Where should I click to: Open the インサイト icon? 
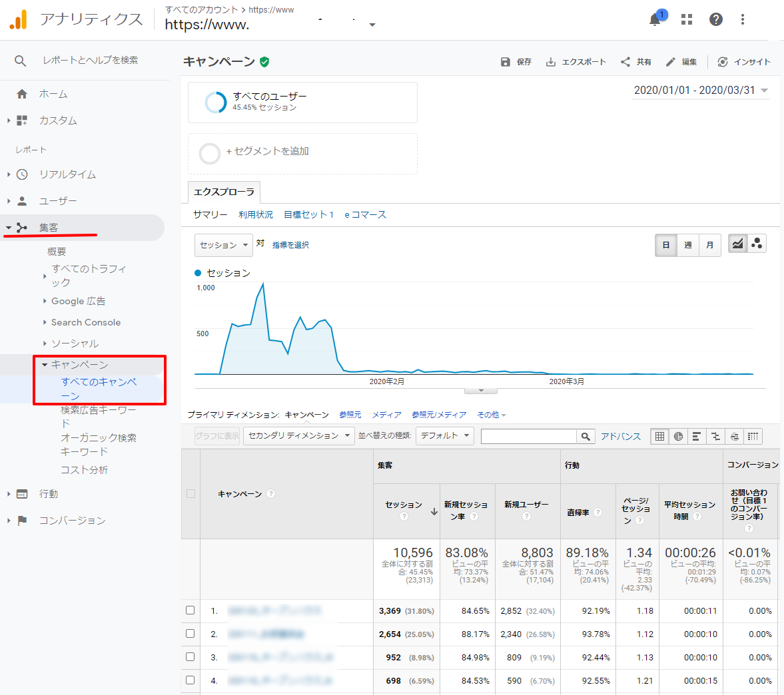point(723,62)
